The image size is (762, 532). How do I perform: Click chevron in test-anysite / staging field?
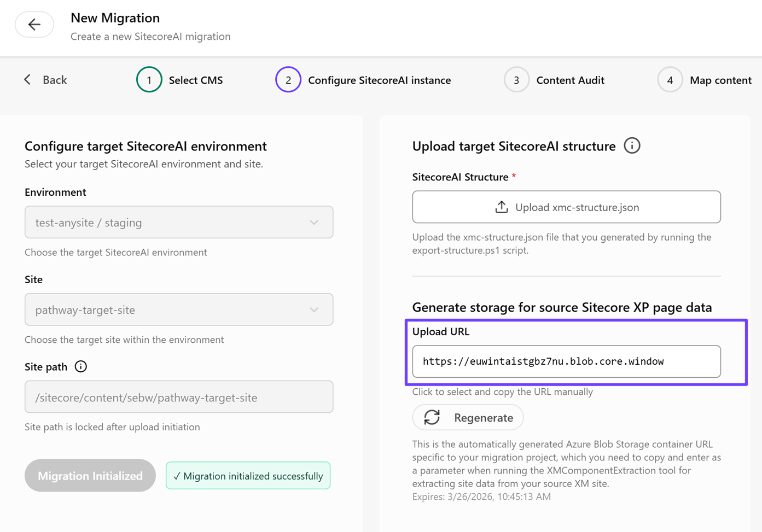click(x=314, y=223)
